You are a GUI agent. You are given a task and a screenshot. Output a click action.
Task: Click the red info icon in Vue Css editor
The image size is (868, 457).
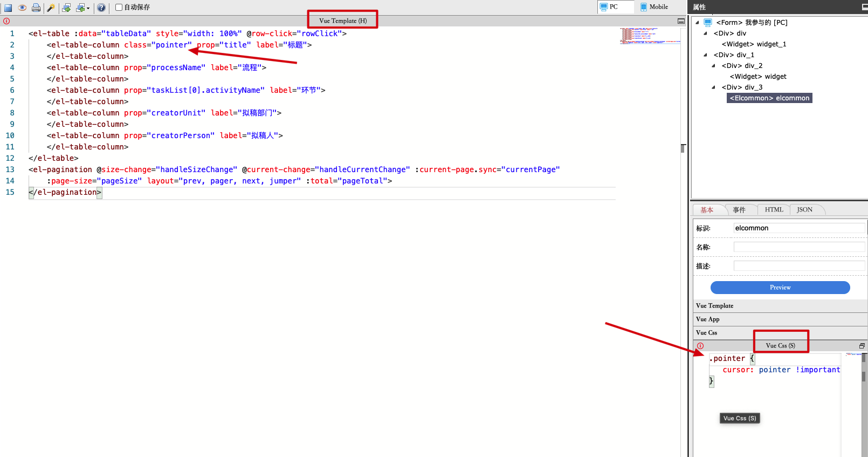pyautogui.click(x=700, y=346)
